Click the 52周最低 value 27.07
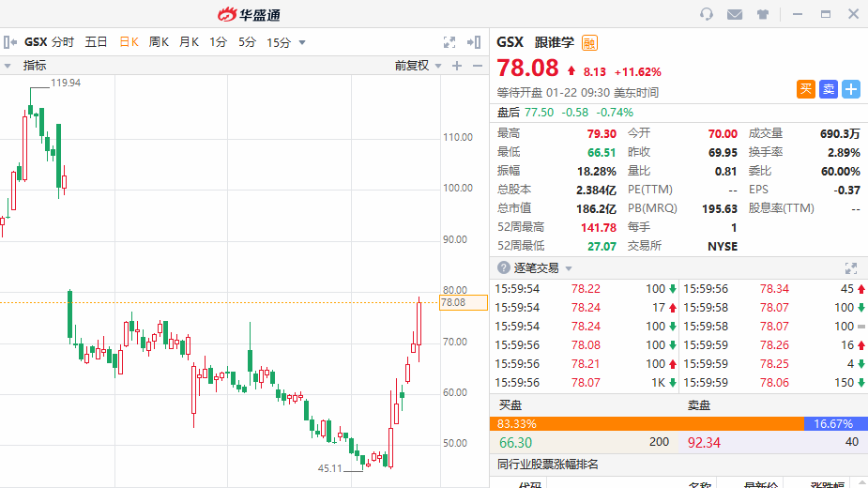 (602, 247)
